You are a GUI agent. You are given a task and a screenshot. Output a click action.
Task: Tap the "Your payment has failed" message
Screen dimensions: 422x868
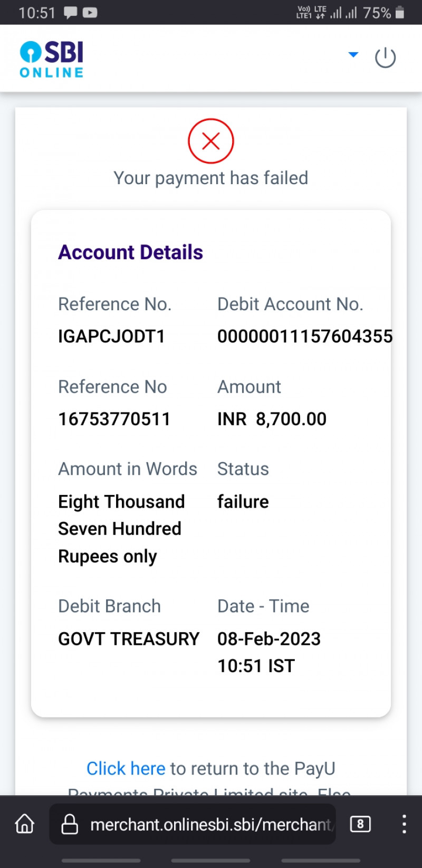(x=211, y=178)
